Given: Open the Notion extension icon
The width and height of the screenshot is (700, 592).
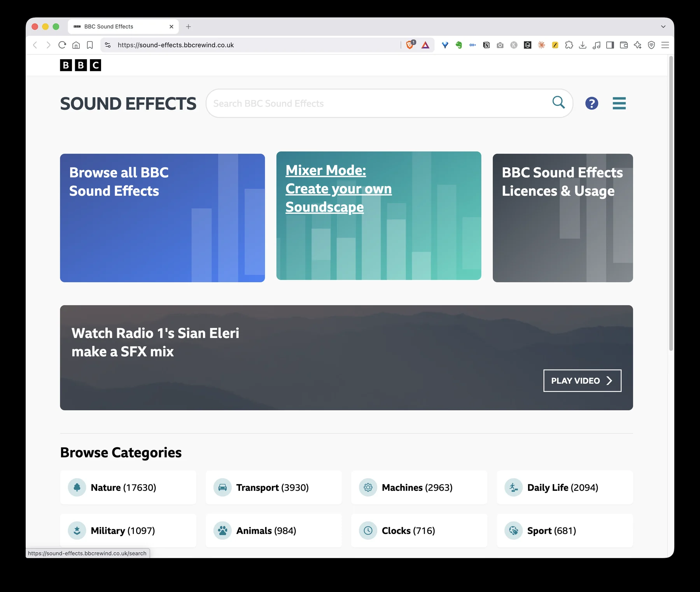Looking at the screenshot, I should pos(486,45).
